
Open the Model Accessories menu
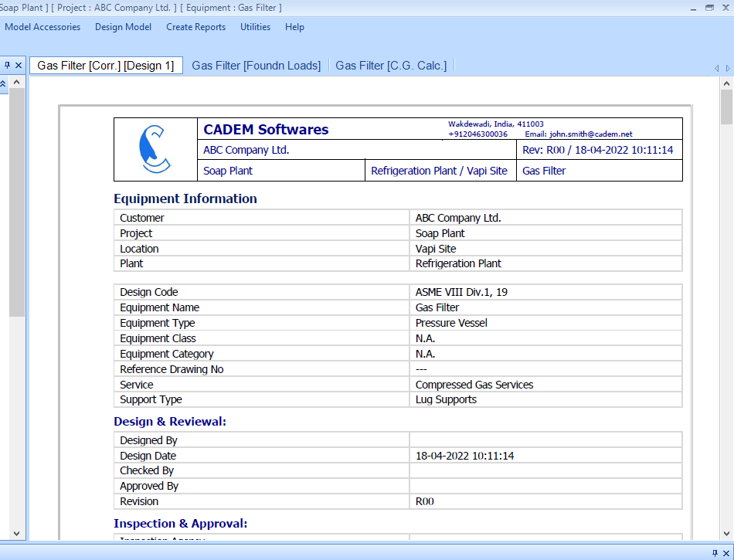(42, 27)
